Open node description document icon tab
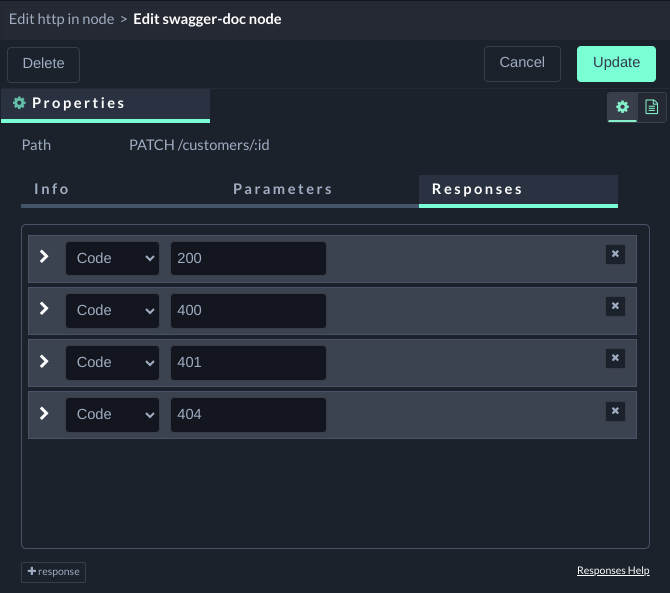 click(x=651, y=107)
